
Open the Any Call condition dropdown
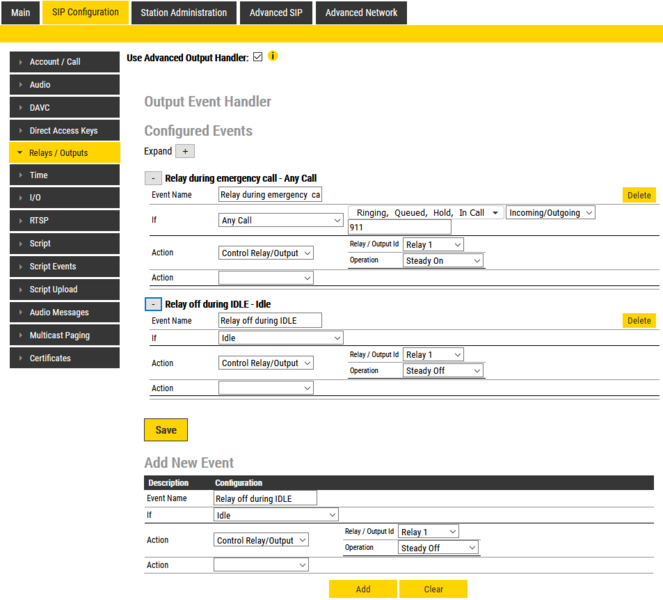(281, 220)
